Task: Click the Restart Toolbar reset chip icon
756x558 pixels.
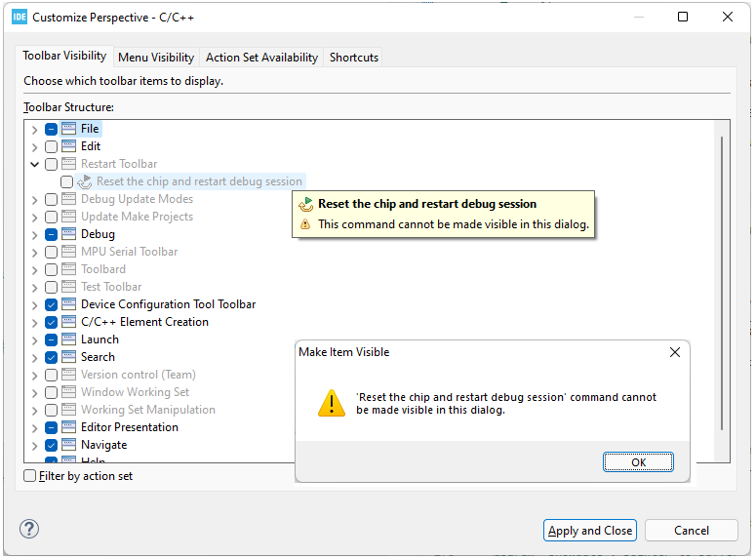Action: click(x=85, y=181)
